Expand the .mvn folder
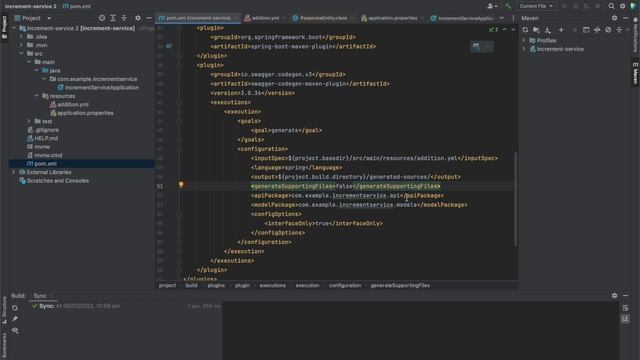 pos(21,45)
